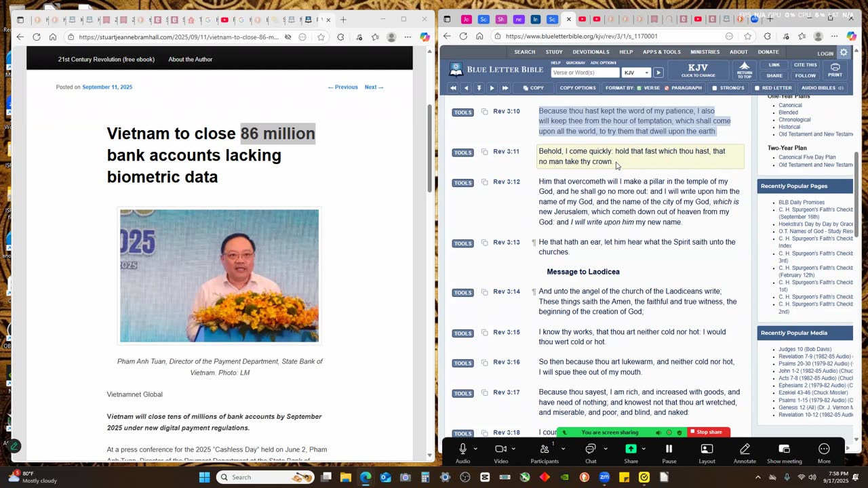Click the Cite This button

pos(806,65)
